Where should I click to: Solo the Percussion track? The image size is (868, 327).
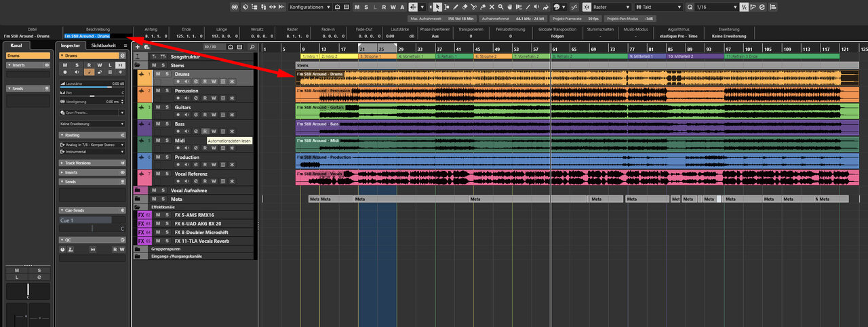click(x=167, y=90)
